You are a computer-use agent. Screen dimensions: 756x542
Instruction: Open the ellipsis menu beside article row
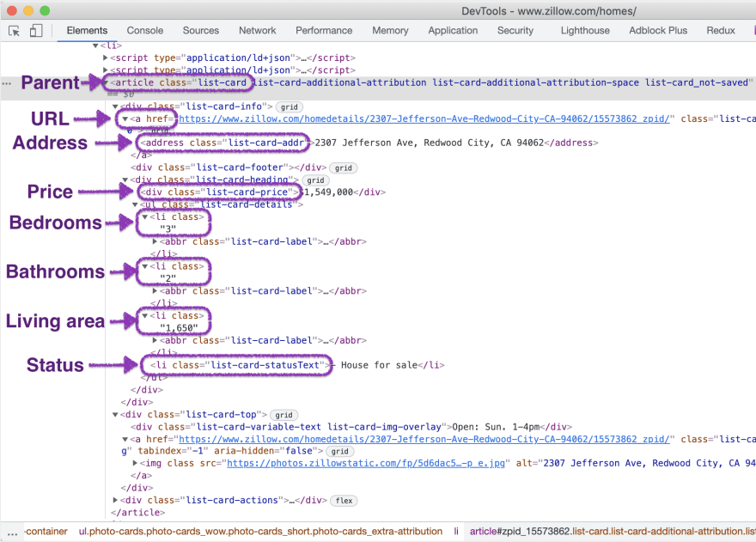(6, 83)
